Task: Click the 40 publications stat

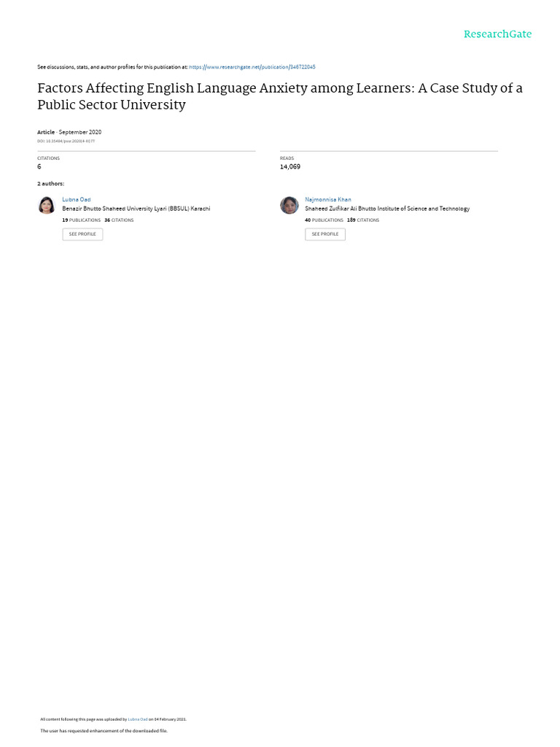Action: 324,220
